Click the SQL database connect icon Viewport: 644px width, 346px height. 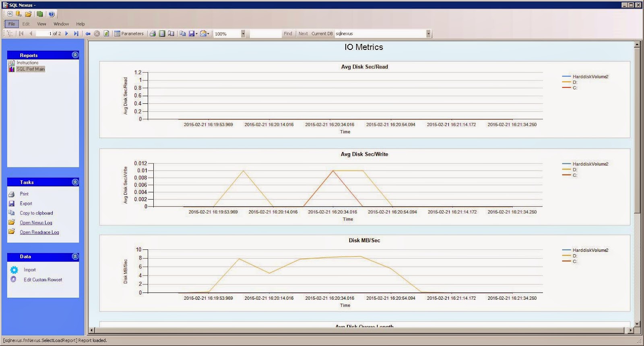pyautogui.click(x=19, y=14)
